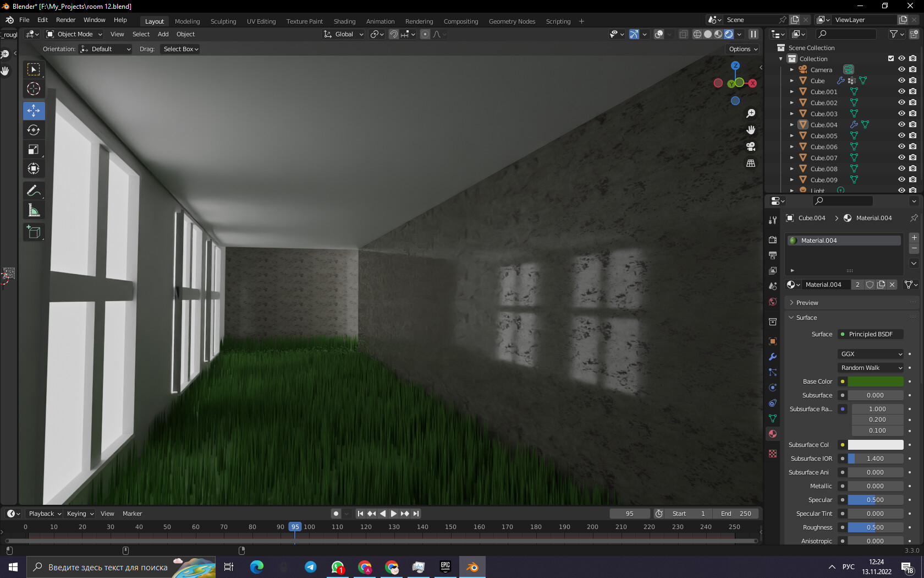Open the Scene properties tab

773,286
